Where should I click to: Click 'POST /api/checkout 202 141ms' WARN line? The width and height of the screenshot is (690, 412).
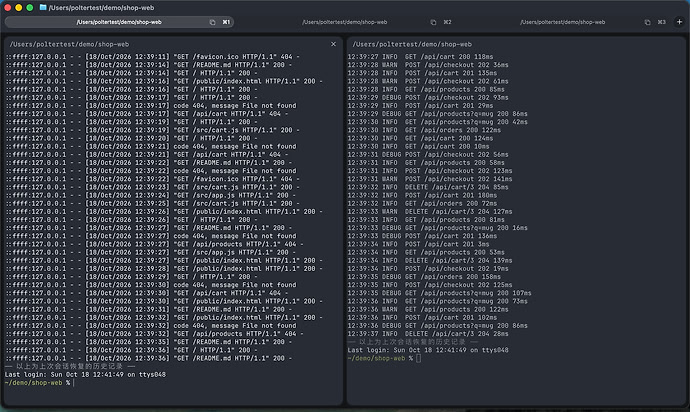430,179
